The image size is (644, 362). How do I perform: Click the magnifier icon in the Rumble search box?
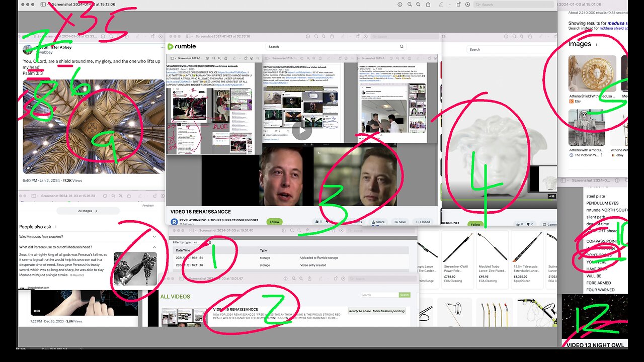click(x=401, y=47)
